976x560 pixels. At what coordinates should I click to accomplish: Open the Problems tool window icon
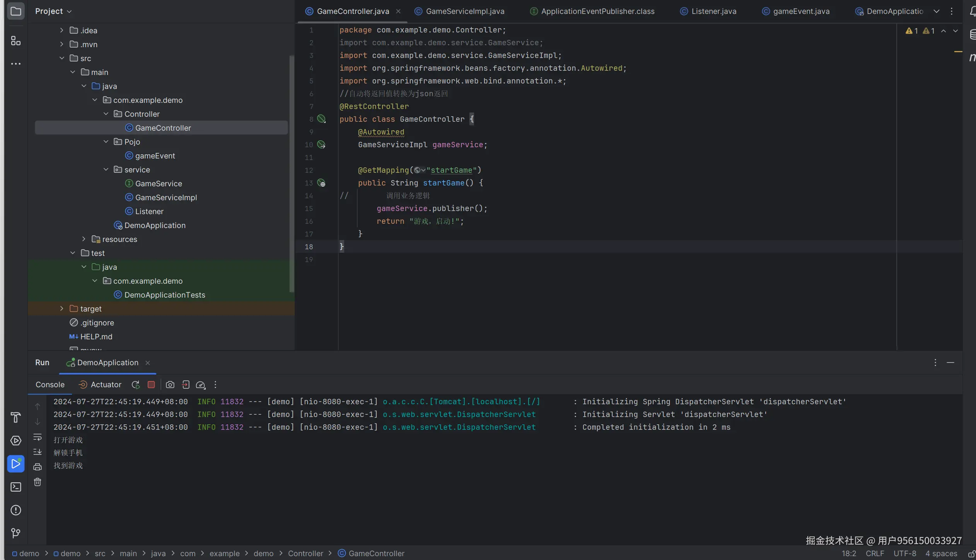15,510
